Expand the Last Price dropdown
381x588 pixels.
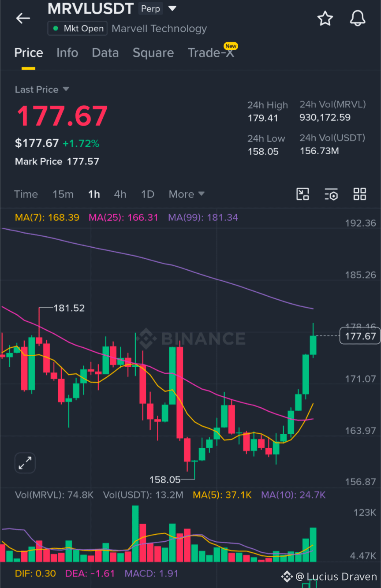66,89
